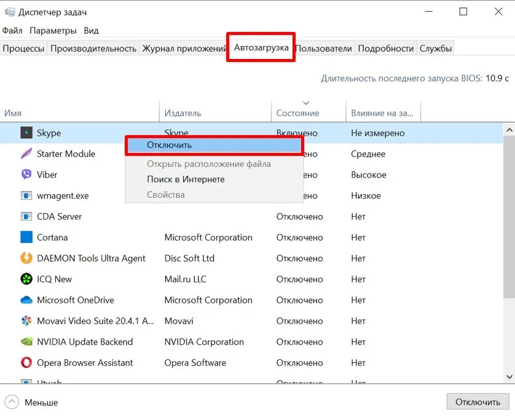This screenshot has width=515, height=420.
Task: Click the NVIDIA Corporation publisher cell
Action: click(204, 341)
